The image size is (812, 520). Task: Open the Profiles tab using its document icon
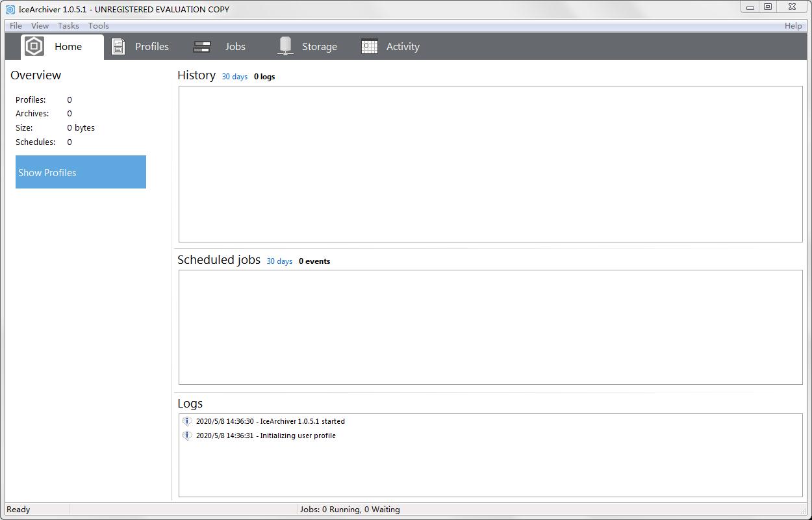pos(118,46)
